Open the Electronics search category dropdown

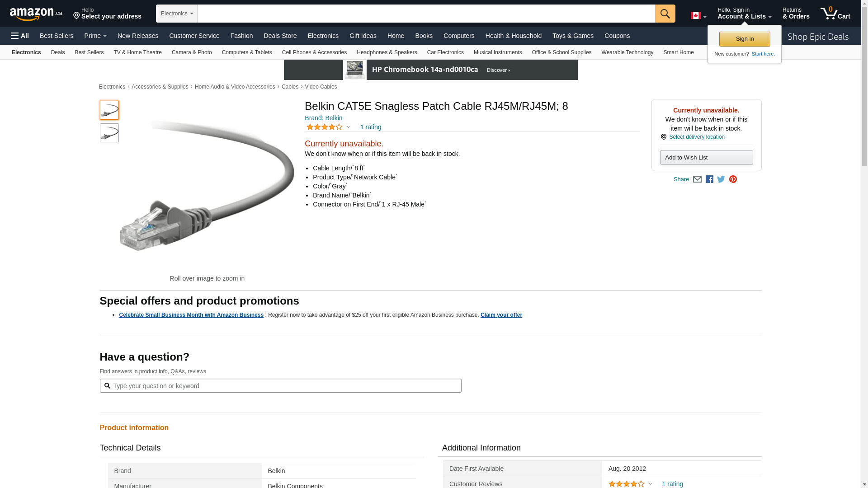coord(177,14)
